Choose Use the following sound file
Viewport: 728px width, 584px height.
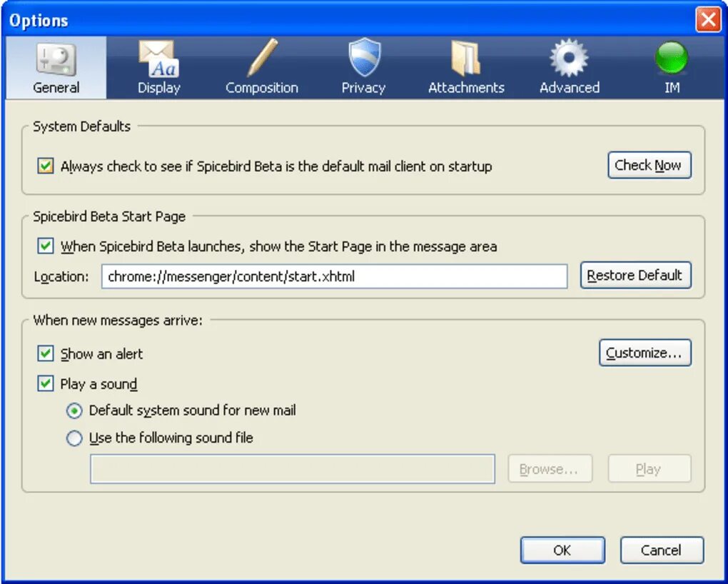74,438
